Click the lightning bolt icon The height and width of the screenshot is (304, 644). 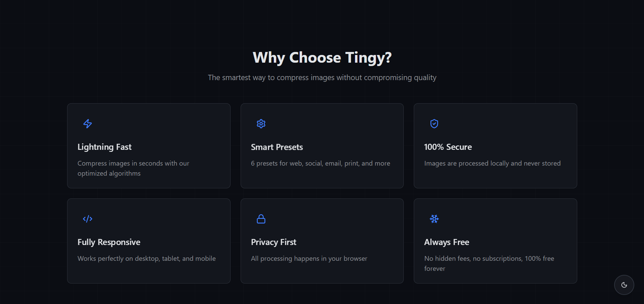click(x=88, y=124)
